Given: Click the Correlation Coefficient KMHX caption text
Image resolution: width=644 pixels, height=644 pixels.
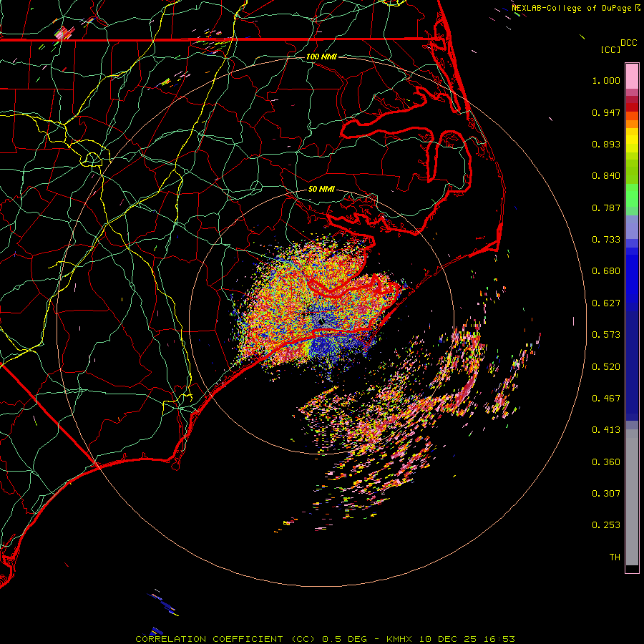Looking at the screenshot, I should click(325, 639).
